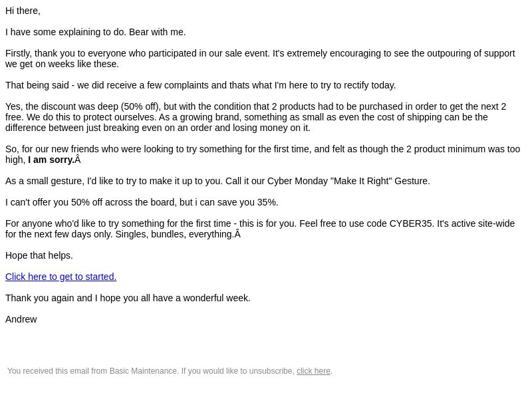Click the 'CYBER35' discount code text
This screenshot has width=532, height=399.
[x=410, y=223]
